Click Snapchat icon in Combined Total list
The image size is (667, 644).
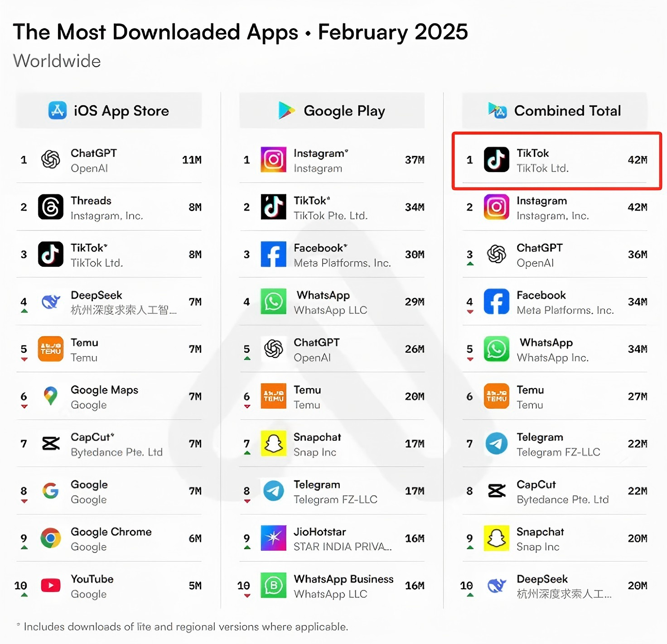496,538
